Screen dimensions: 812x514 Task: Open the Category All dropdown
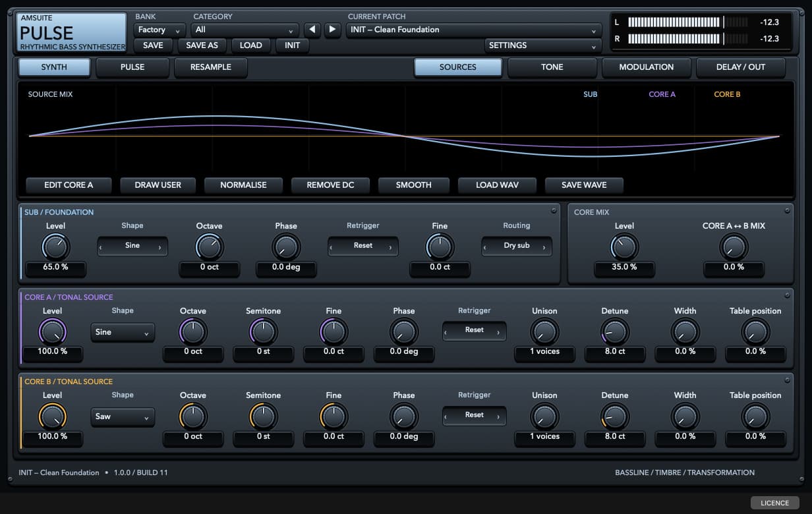245,30
